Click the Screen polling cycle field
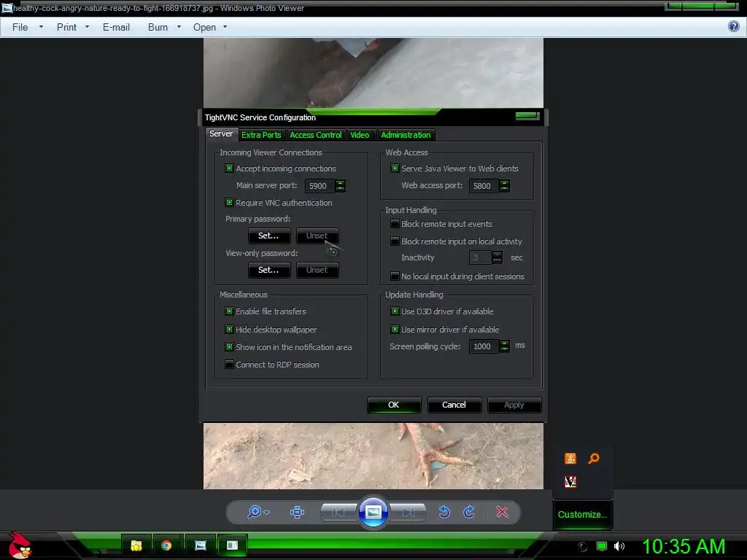Viewport: 747px width, 560px height. (484, 346)
